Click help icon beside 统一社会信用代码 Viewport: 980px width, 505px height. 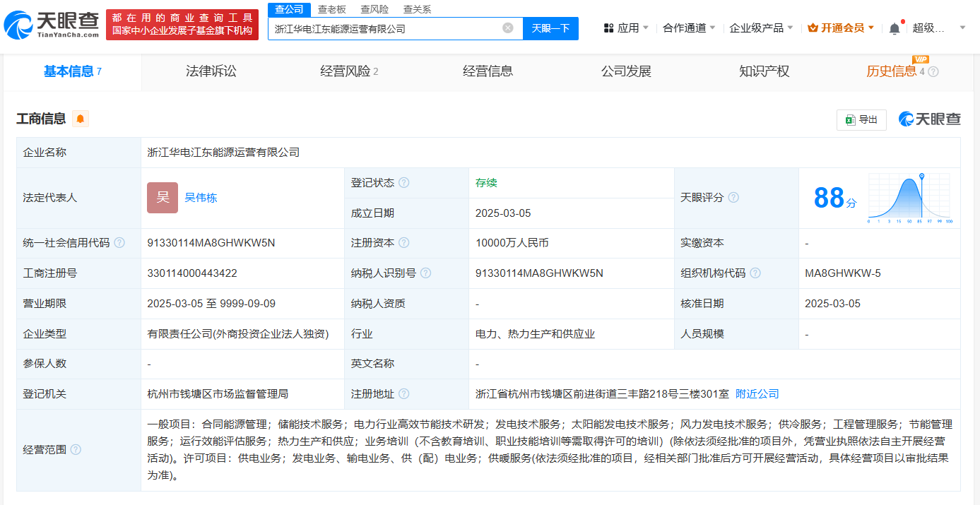click(x=119, y=243)
